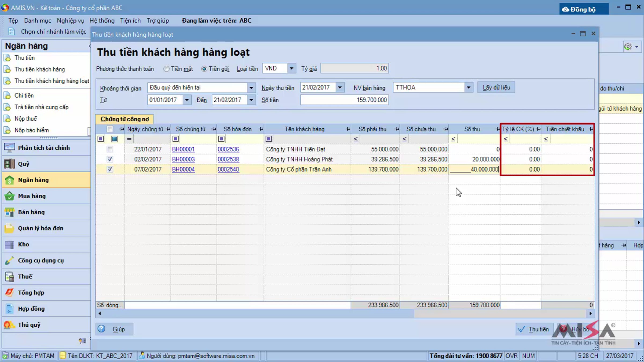
Task: Open Số phải thu filter operator
Action: pos(356,139)
